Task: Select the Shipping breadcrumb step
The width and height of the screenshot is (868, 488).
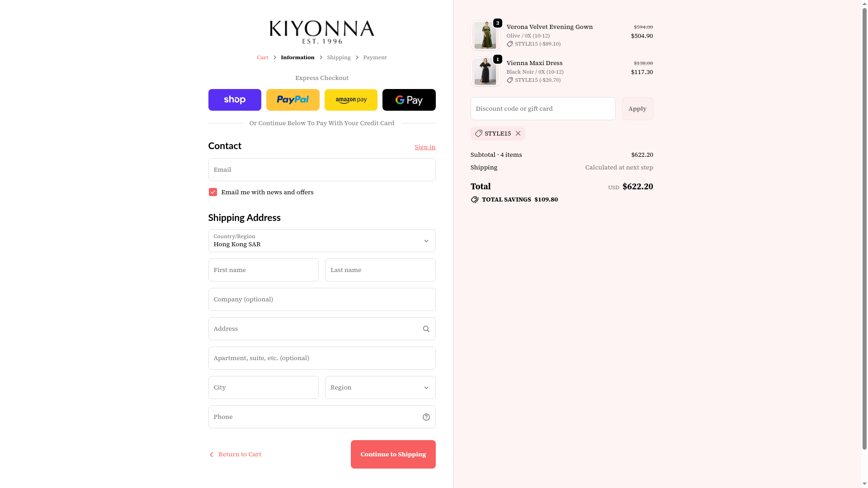Action: coord(339,57)
